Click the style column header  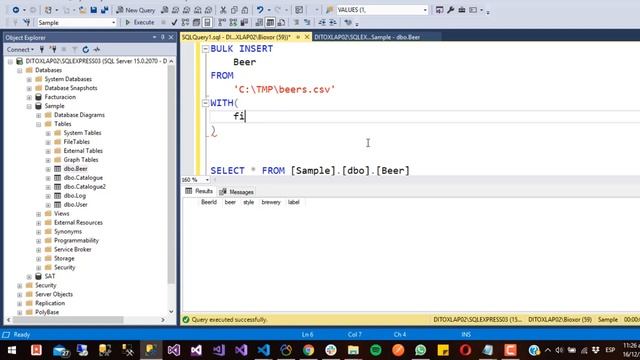pos(249,202)
